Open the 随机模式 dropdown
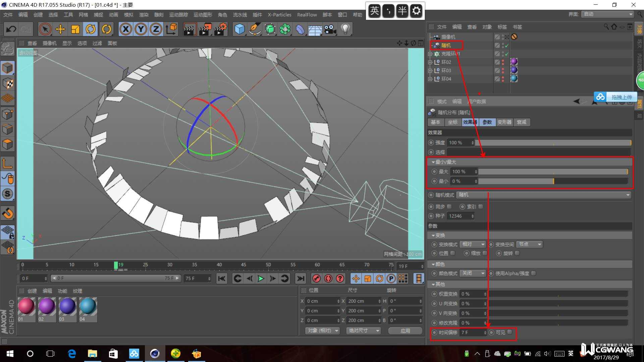The image size is (644, 362). click(x=543, y=195)
